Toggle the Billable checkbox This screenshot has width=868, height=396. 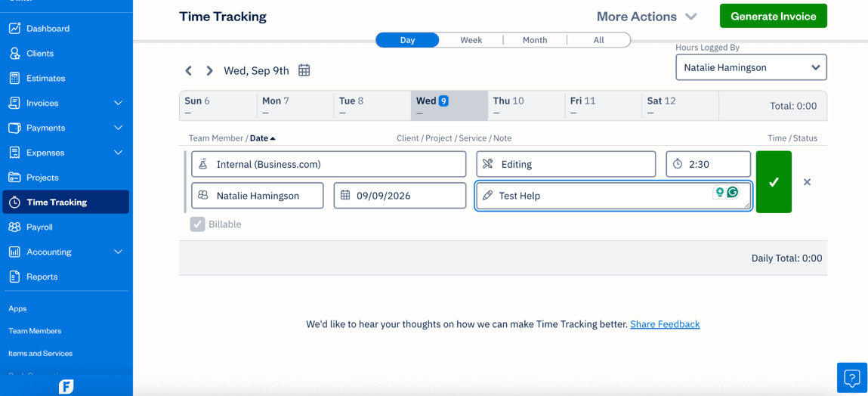tap(198, 224)
